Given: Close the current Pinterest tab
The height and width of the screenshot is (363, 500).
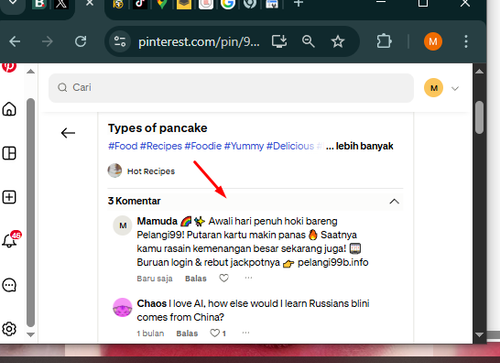Looking at the screenshot, I should [x=89, y=3].
